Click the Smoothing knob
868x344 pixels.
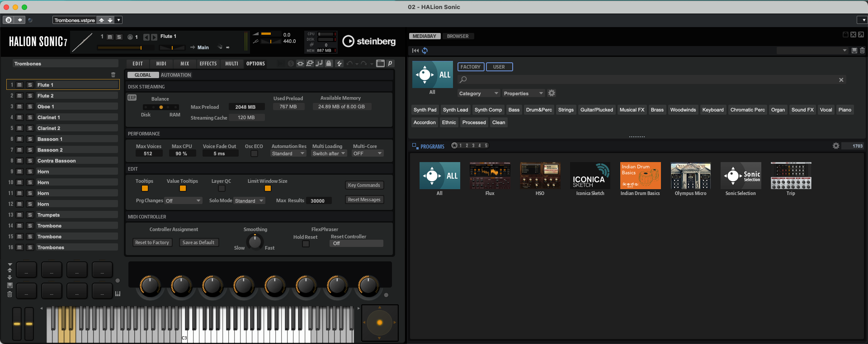click(255, 242)
